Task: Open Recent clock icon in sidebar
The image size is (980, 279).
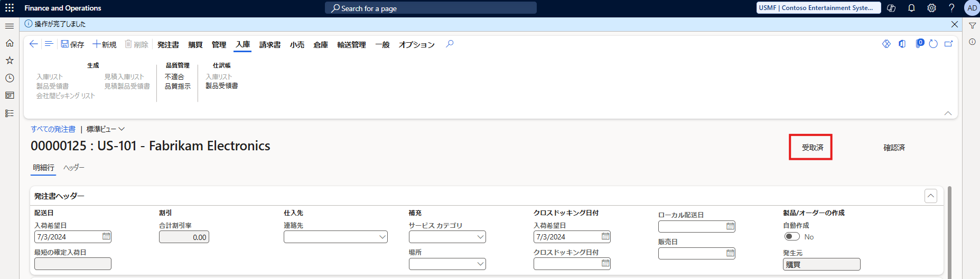Action: (10, 78)
